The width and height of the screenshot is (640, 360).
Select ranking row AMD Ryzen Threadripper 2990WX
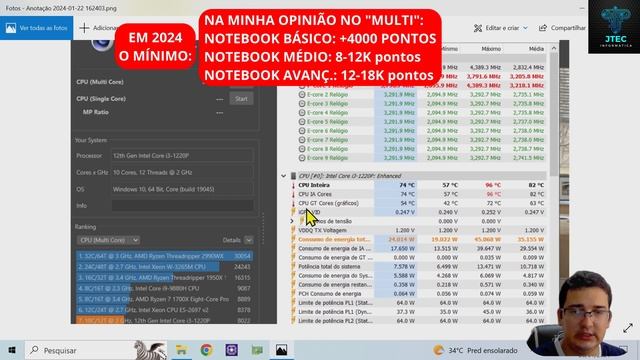pos(164,256)
